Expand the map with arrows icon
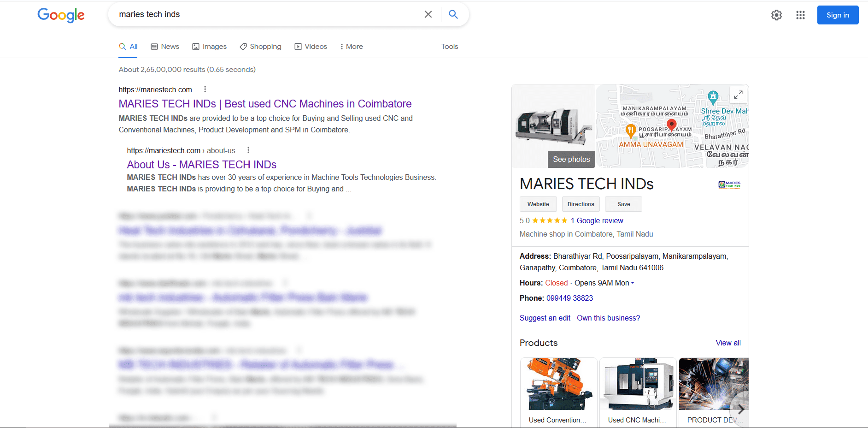868x428 pixels. [738, 95]
